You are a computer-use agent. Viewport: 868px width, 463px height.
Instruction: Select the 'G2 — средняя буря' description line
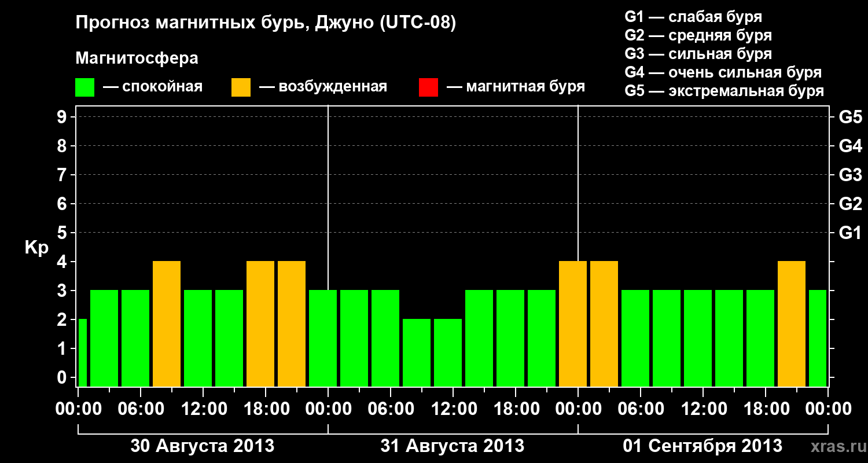tap(698, 35)
